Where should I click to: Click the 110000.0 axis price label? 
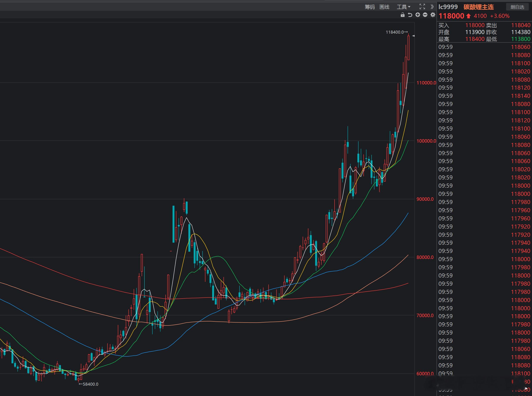tap(426, 83)
